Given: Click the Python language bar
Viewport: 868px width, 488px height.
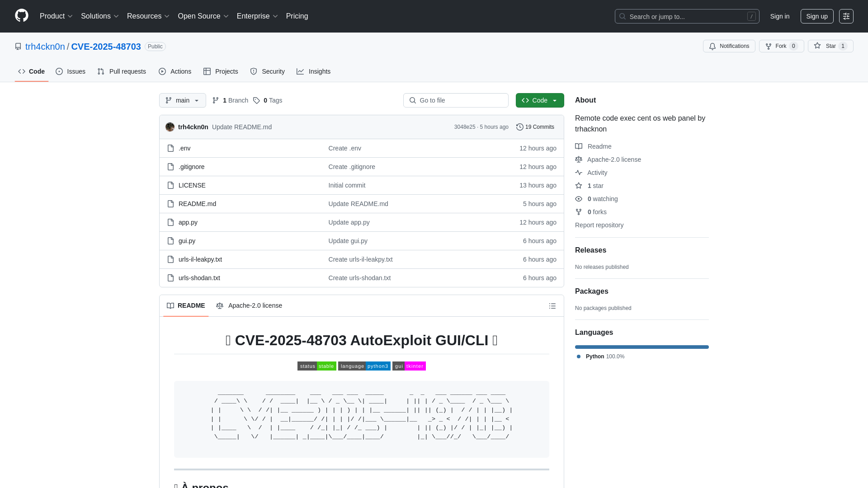Looking at the screenshot, I should pyautogui.click(x=642, y=347).
